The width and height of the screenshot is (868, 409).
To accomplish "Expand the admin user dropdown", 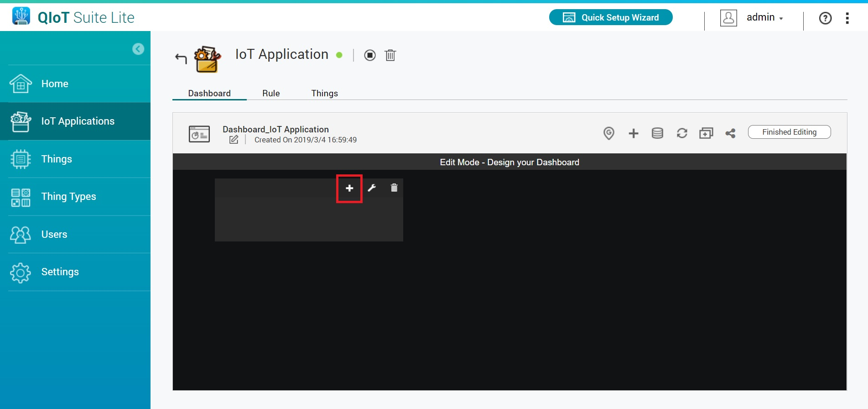I will [x=764, y=18].
